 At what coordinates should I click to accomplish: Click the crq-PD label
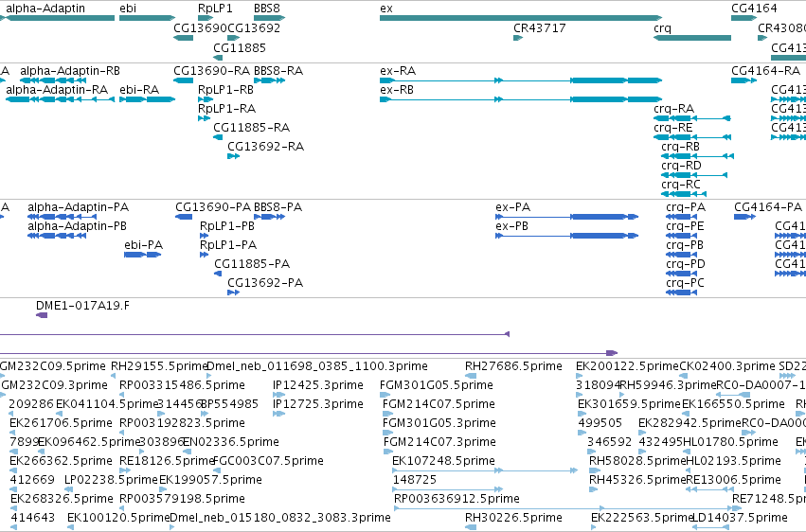pyautogui.click(x=686, y=264)
